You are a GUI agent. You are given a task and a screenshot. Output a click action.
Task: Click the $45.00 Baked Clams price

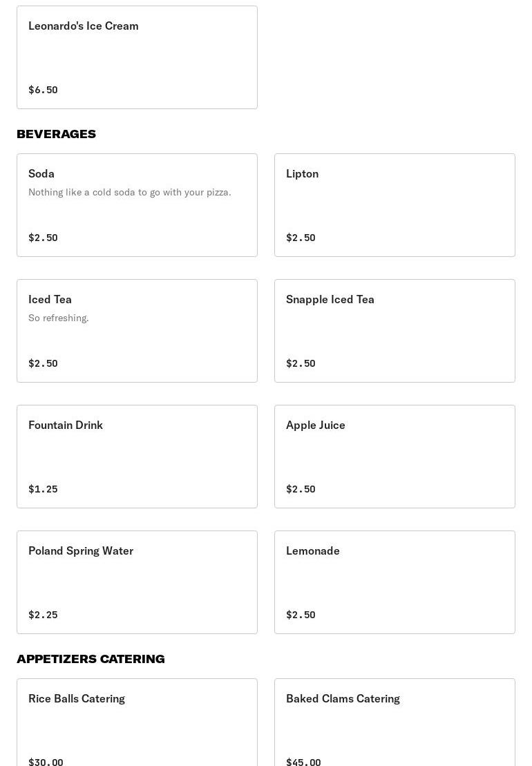(303, 762)
